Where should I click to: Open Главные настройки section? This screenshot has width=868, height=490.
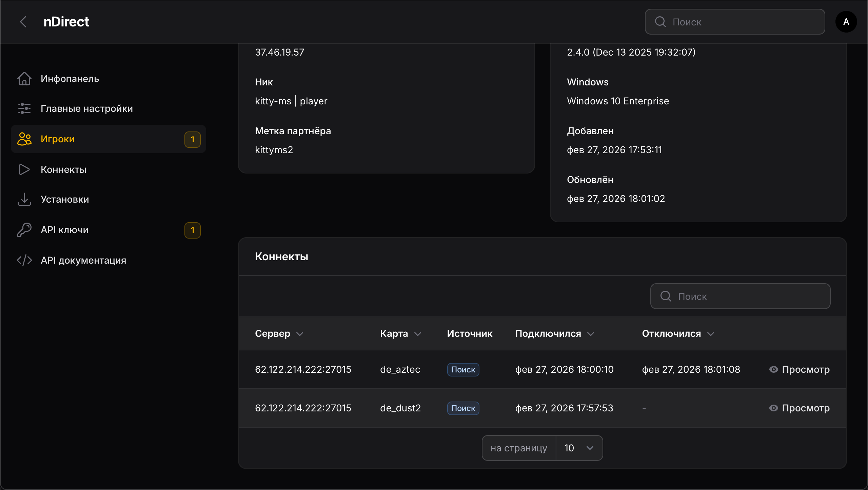[86, 108]
